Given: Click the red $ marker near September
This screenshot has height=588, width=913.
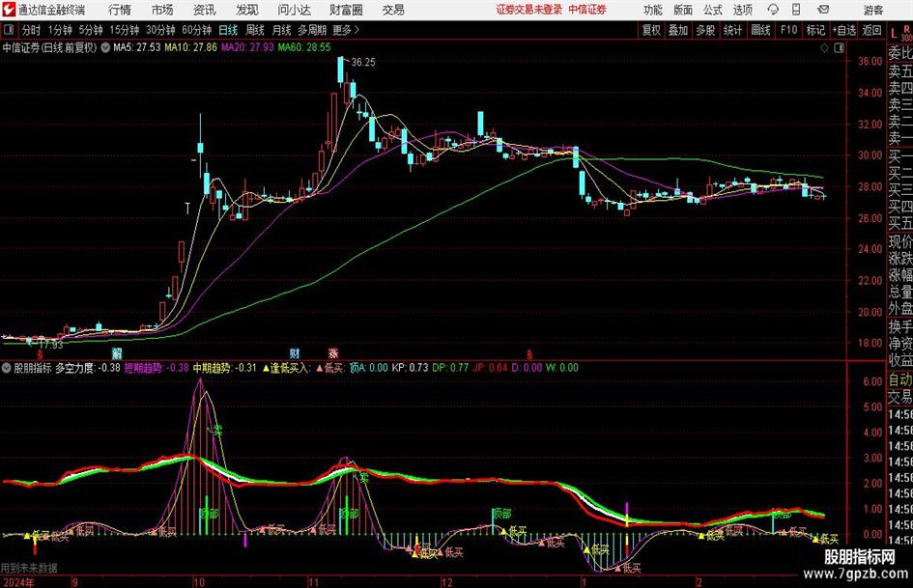Looking at the screenshot, I should 41,354.
